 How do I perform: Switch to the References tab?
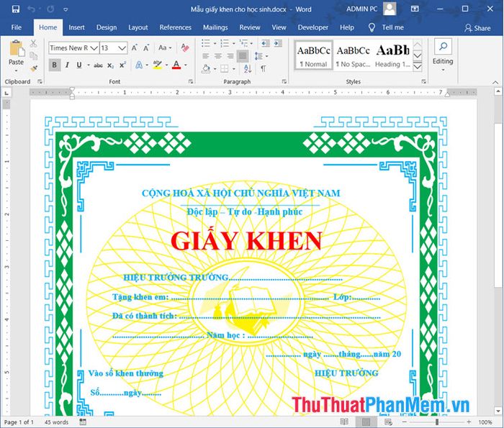pos(175,27)
